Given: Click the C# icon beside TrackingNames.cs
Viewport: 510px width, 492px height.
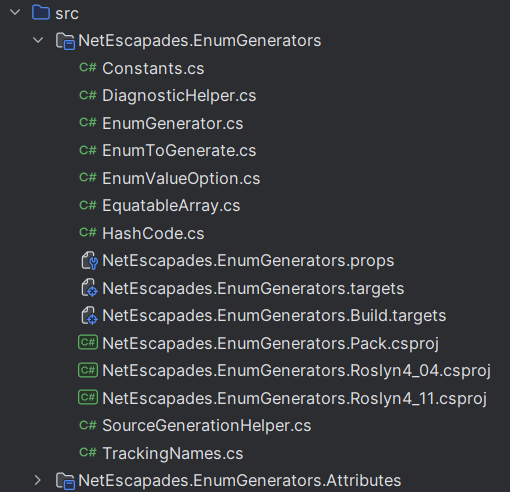Looking at the screenshot, I should click(x=88, y=452).
